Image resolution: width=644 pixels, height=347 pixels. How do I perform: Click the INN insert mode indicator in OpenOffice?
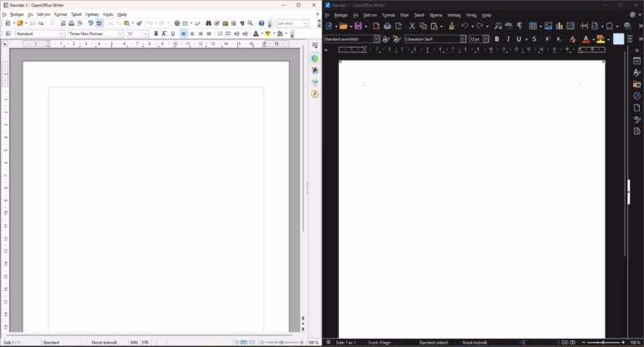pyautogui.click(x=134, y=343)
